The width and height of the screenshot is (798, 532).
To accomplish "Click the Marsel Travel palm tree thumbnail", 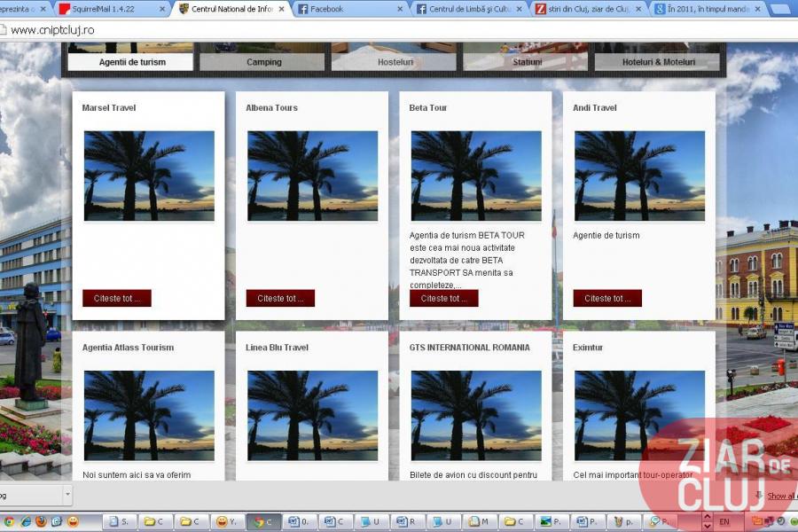I will (x=149, y=176).
